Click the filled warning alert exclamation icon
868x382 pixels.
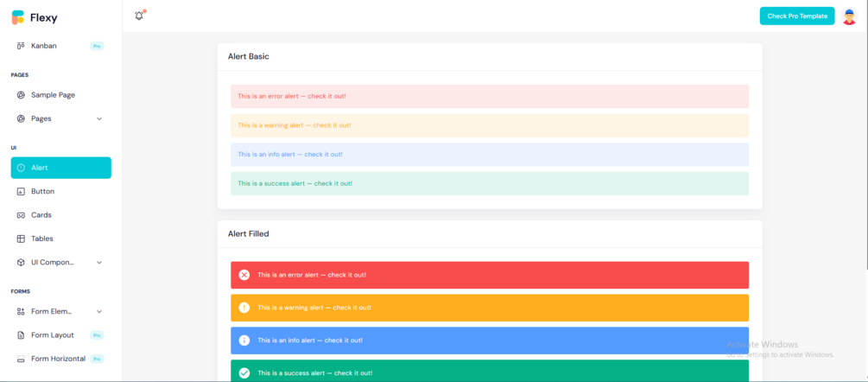pos(244,308)
